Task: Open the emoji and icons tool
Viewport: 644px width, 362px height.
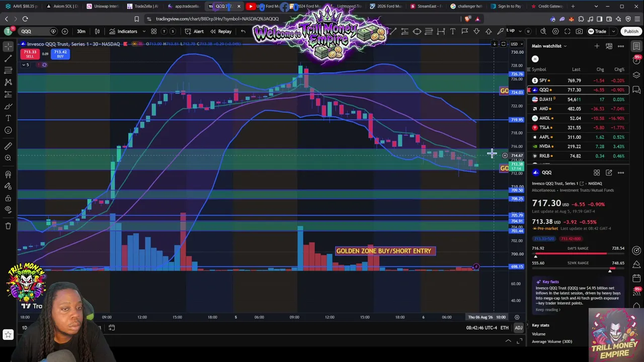Action: [8, 130]
